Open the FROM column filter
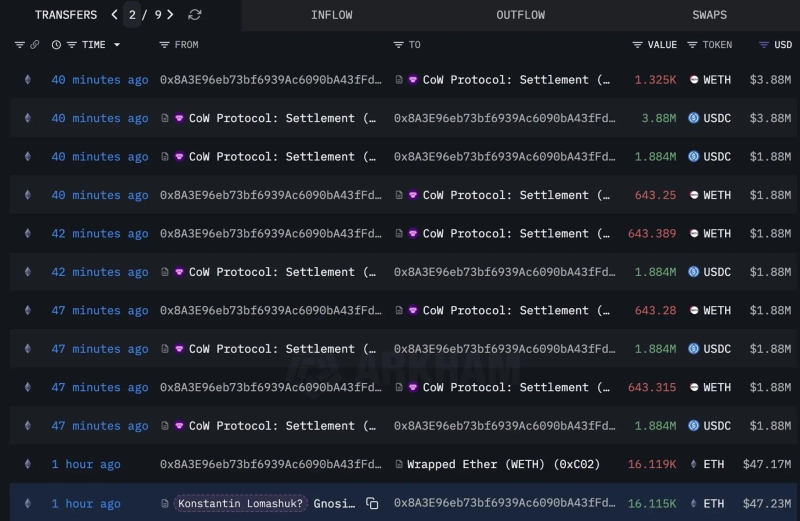 pyautogui.click(x=165, y=45)
